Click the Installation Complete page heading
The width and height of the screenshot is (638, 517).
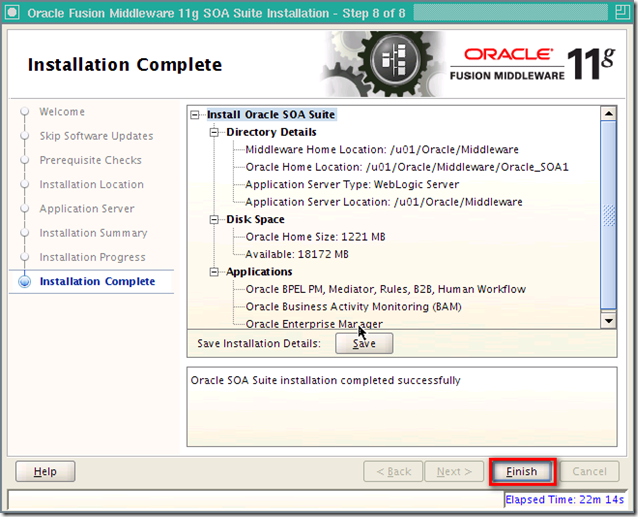tap(125, 65)
